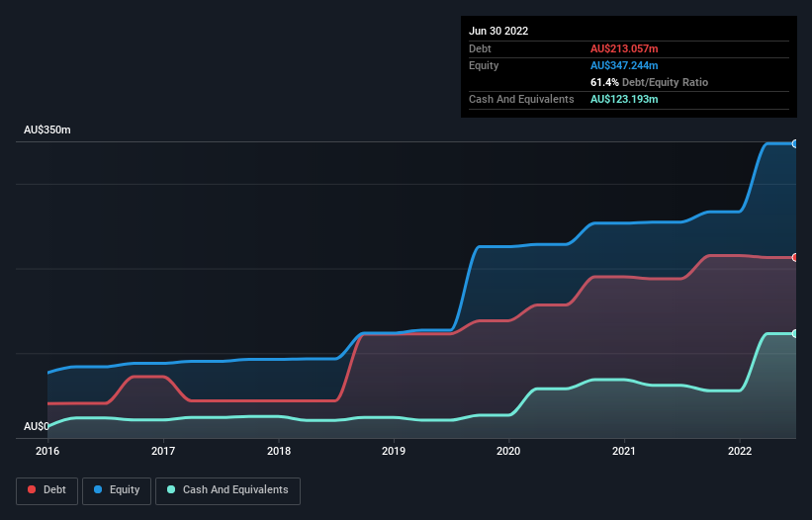The image size is (812, 520).
Task: Click the 2016 x-axis label
Action: [x=47, y=451]
